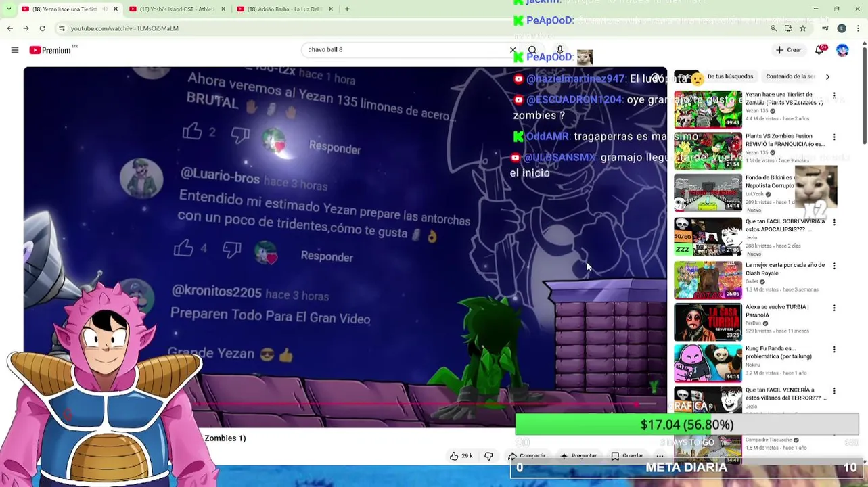Image resolution: width=868 pixels, height=487 pixels.
Task: Dislike the current video
Action: point(488,456)
